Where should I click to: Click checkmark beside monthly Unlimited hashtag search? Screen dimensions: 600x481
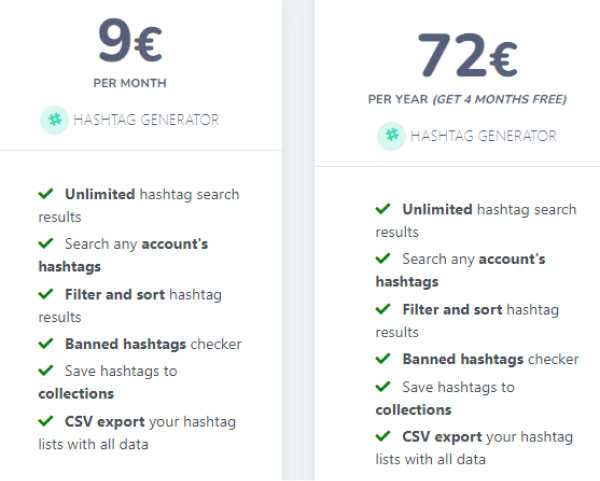tap(46, 194)
